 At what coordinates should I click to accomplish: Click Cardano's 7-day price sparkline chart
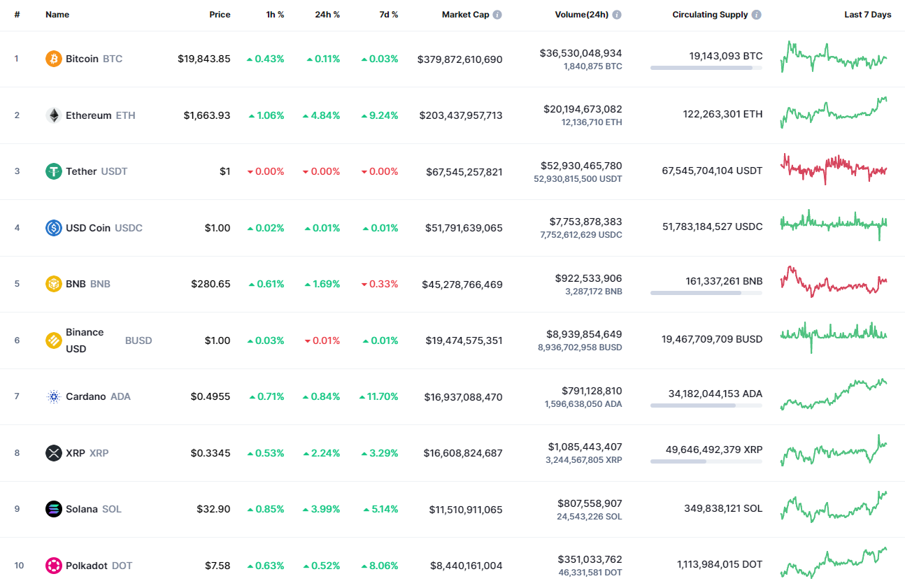pyautogui.click(x=834, y=395)
